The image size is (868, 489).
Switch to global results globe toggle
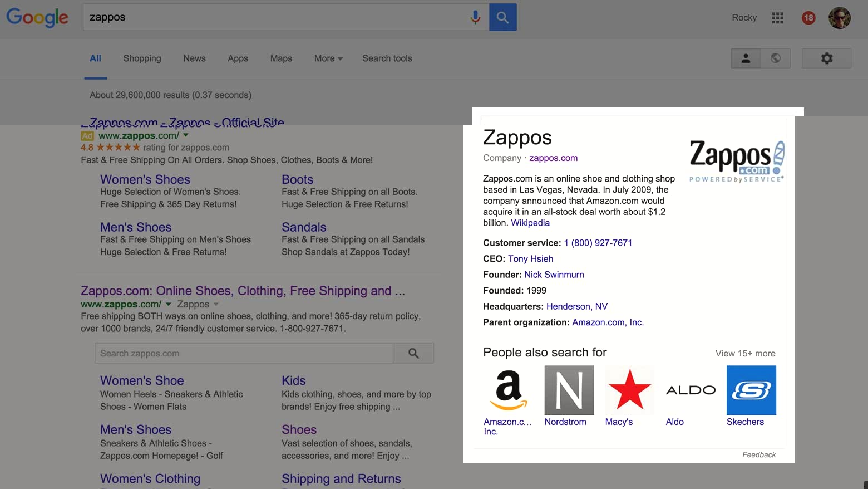pyautogui.click(x=776, y=58)
